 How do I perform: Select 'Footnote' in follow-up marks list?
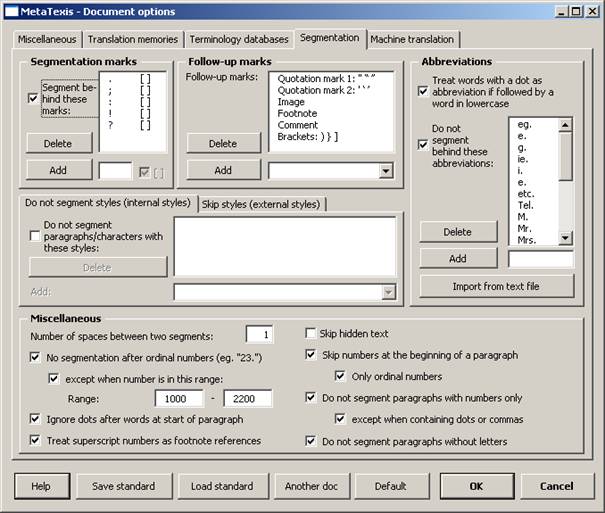[x=297, y=113]
